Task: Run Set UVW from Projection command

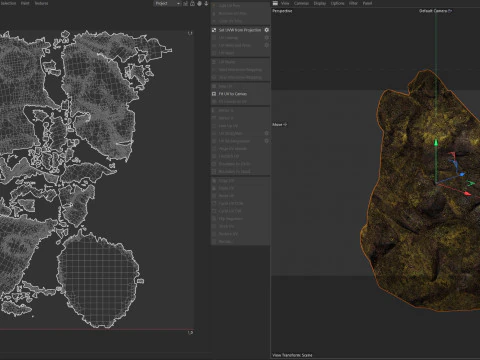Action: coord(240,30)
